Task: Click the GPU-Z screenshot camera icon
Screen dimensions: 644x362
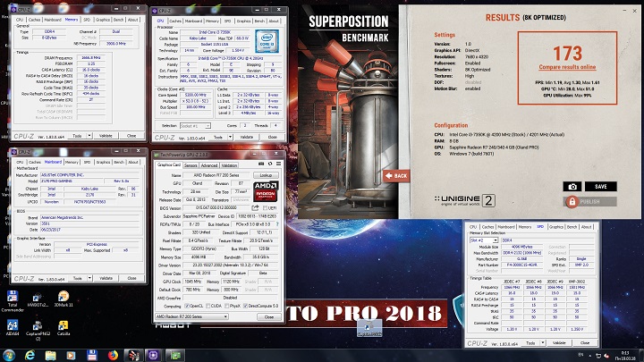Action: tap(261, 164)
